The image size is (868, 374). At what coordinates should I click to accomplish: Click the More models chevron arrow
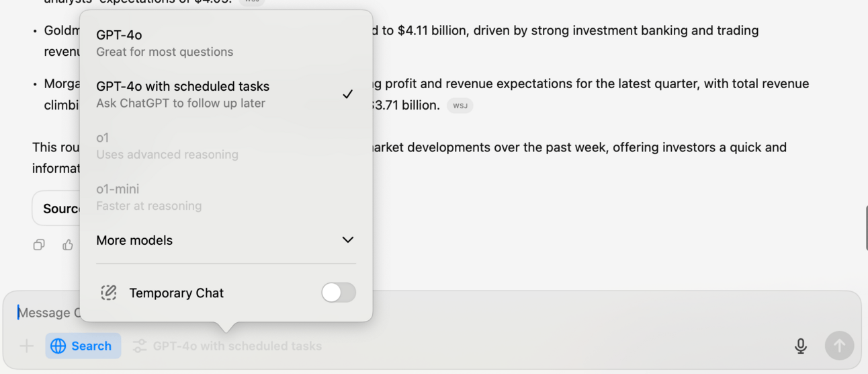(347, 240)
